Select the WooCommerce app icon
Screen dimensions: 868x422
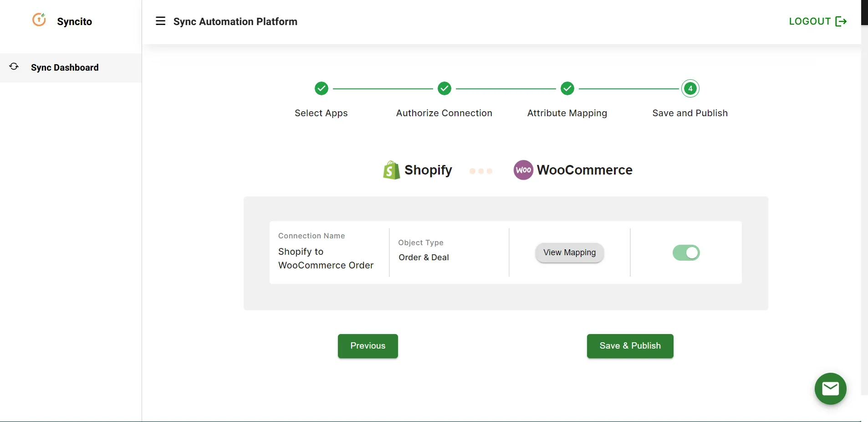pyautogui.click(x=523, y=170)
